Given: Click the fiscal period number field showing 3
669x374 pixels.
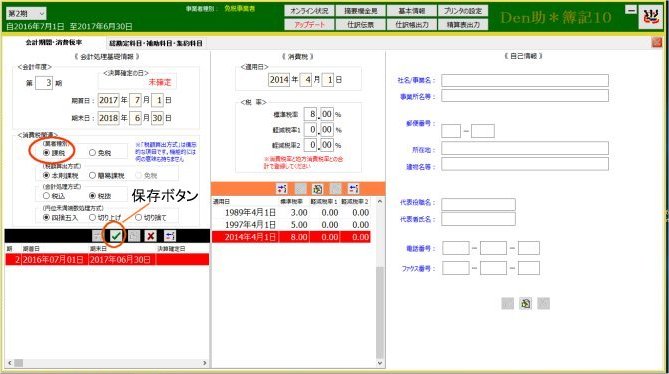Looking at the screenshot, I should pyautogui.click(x=44, y=83).
